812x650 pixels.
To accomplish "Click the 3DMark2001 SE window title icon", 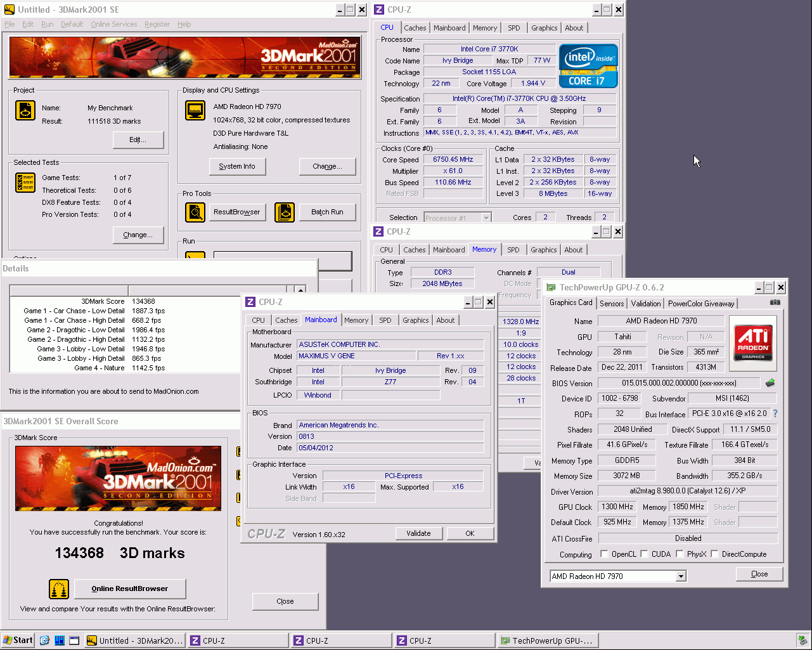I will coord(9,10).
